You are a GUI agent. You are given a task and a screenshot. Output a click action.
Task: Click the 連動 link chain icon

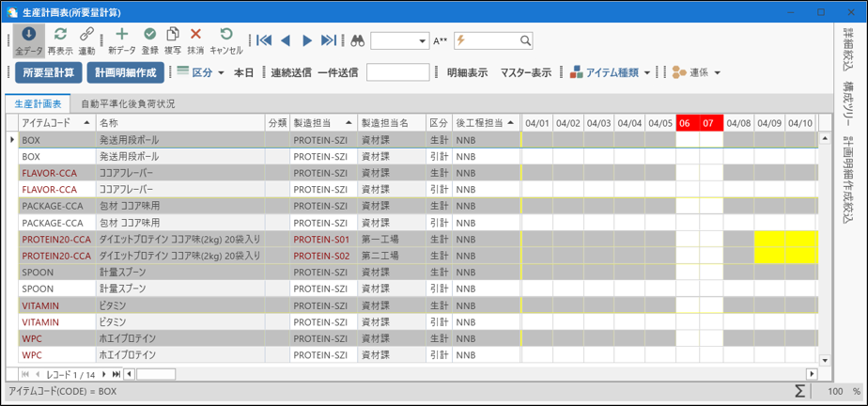[x=86, y=35]
